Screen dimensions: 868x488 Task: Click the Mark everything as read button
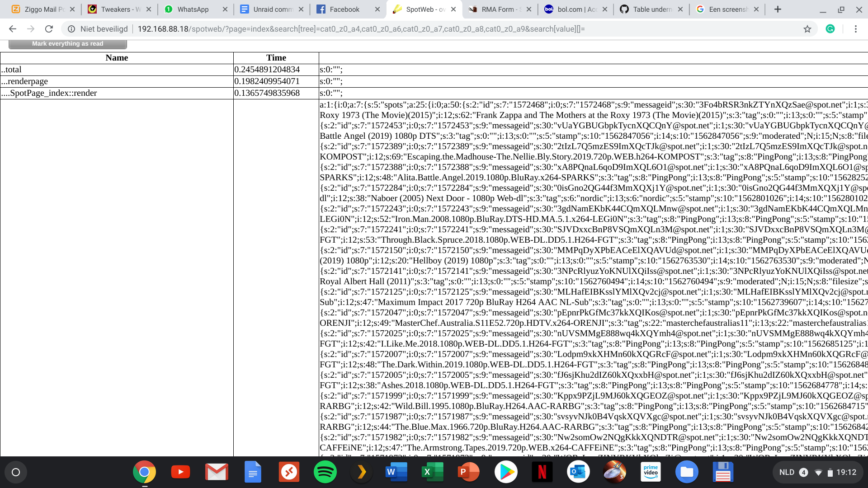(68, 43)
